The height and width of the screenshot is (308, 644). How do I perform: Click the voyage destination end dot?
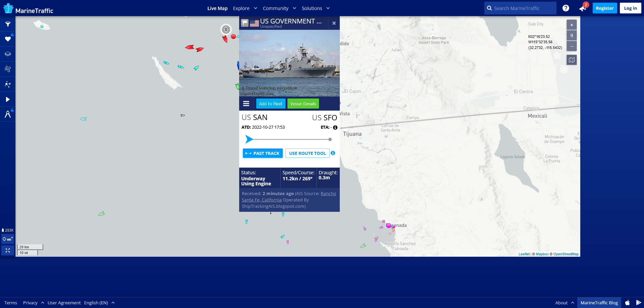coord(330,139)
